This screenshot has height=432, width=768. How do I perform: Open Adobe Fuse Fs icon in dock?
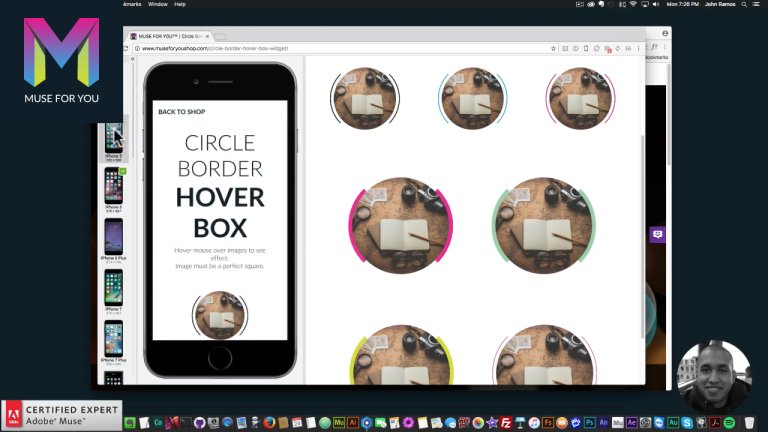coord(548,422)
